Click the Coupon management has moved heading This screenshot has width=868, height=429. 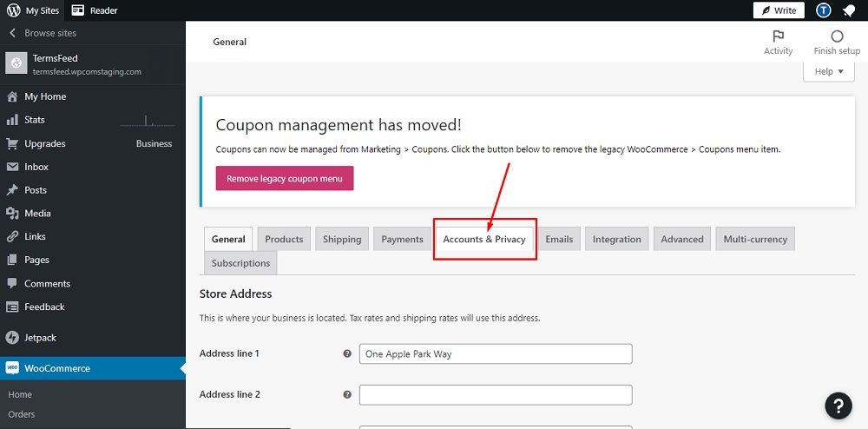339,124
